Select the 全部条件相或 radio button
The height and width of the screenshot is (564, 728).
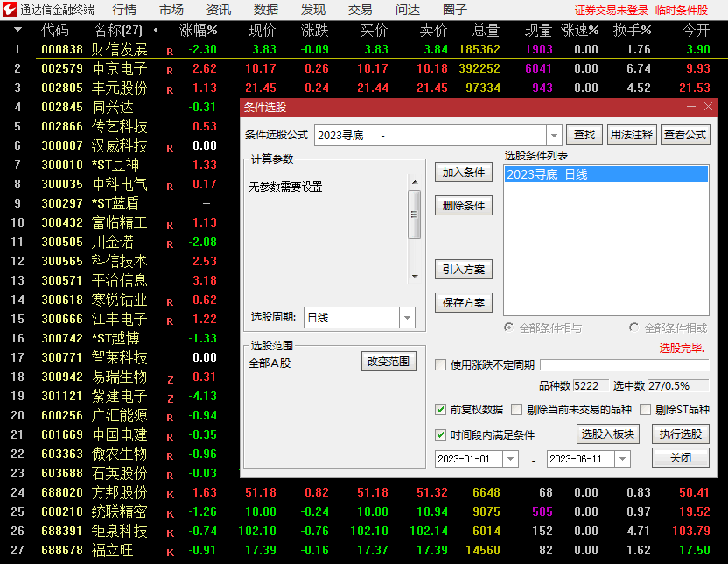tap(633, 328)
